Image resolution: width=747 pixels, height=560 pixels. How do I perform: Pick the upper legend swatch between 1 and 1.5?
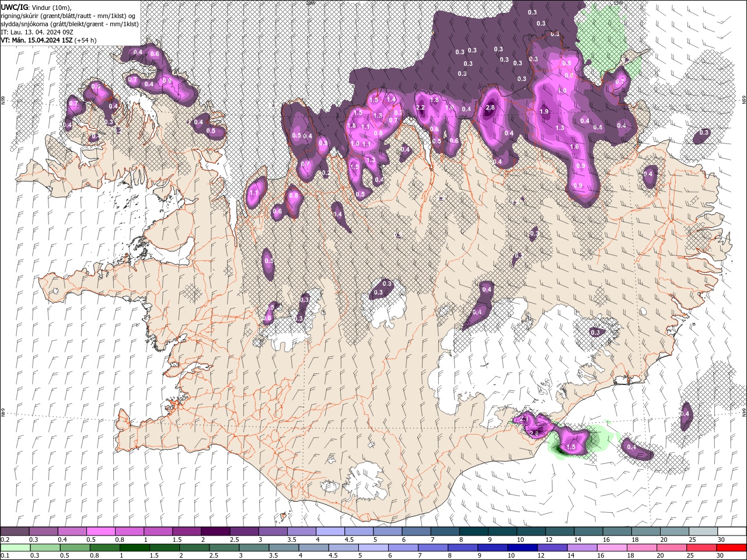(x=158, y=531)
